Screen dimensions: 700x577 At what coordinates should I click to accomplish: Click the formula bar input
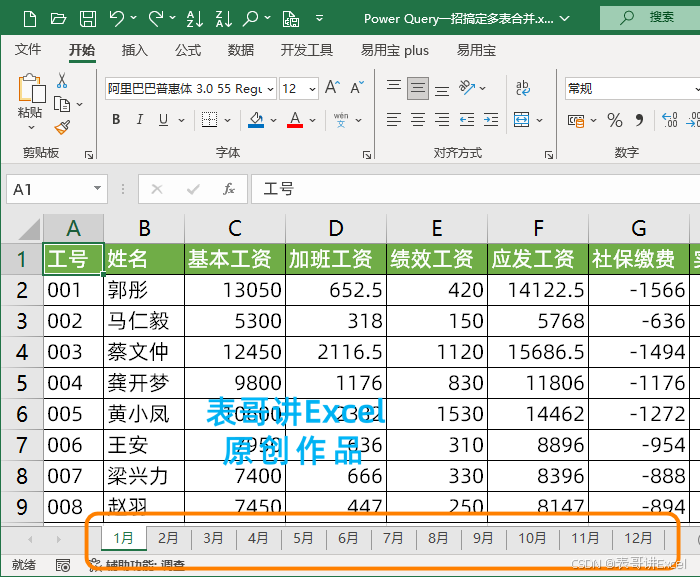click(x=475, y=189)
